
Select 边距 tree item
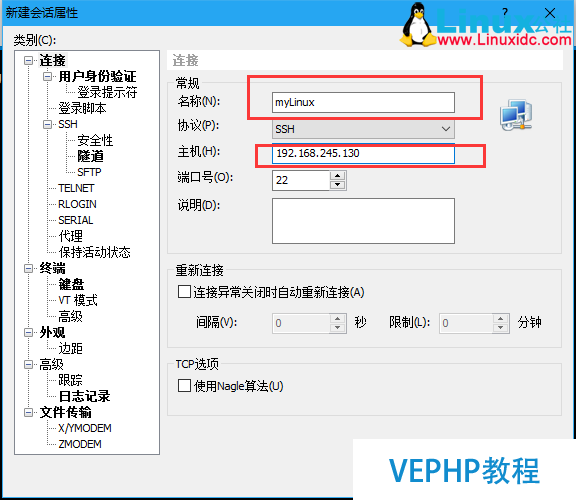point(70,348)
